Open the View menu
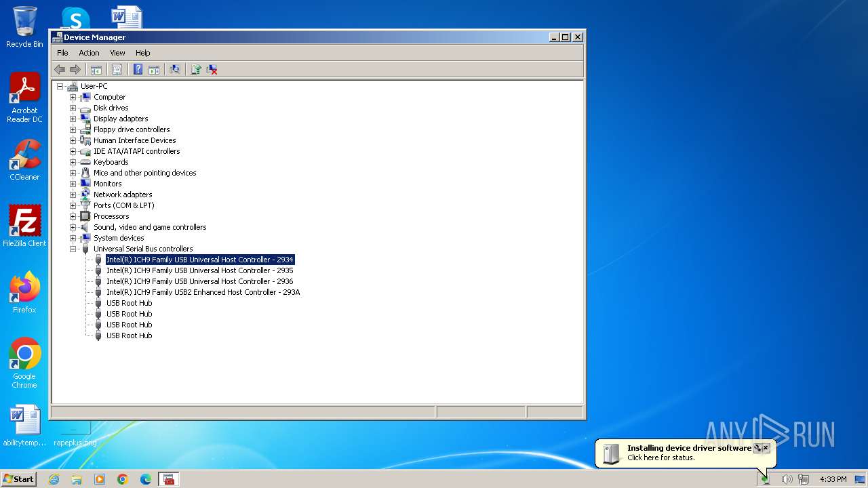868x488 pixels. tap(117, 53)
